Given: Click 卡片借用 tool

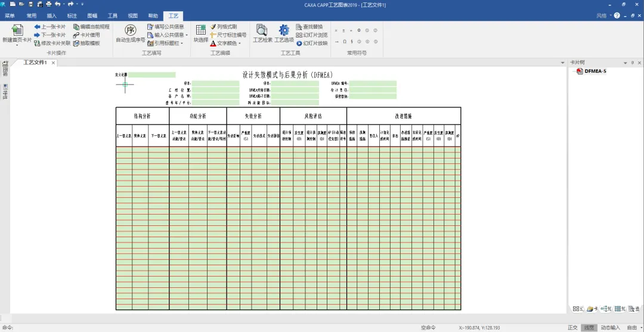Looking at the screenshot, I should tap(86, 35).
